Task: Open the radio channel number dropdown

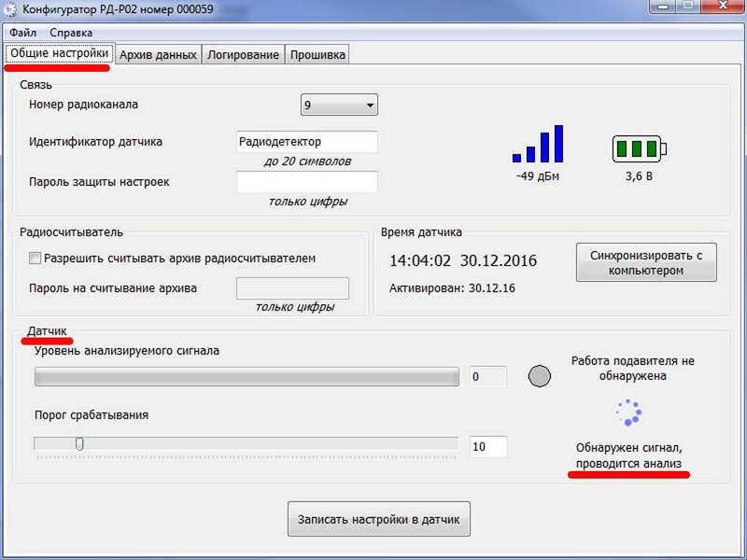Action: tap(339, 105)
